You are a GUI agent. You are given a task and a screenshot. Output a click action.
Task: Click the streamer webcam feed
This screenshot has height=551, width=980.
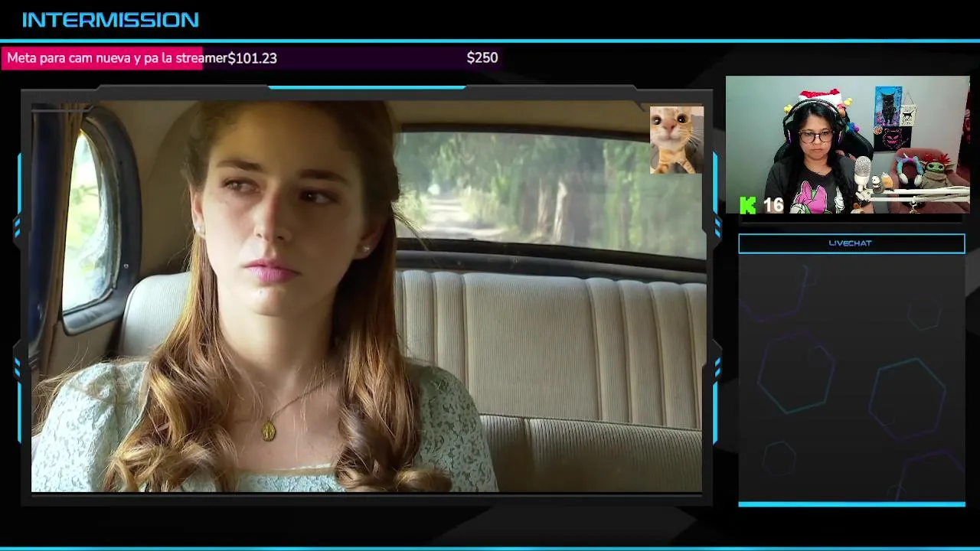point(848,145)
